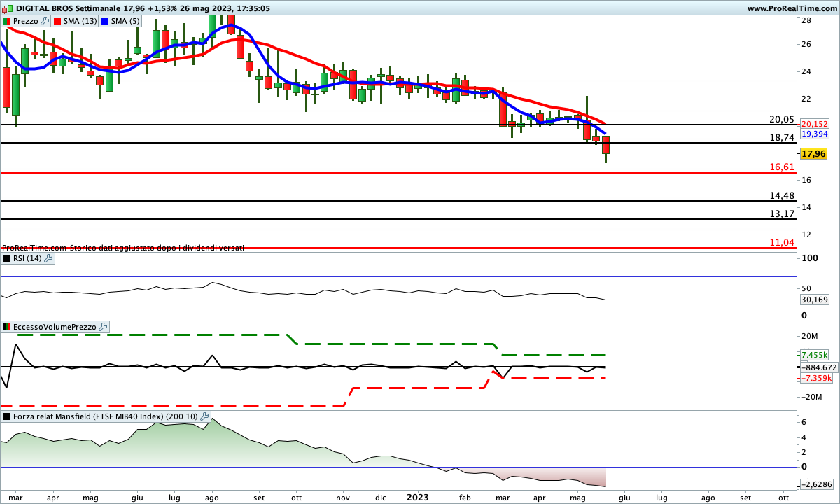Viewport: 840px width, 504px height.
Task: Click the 20,05 horizontal level label
Action: click(x=782, y=119)
